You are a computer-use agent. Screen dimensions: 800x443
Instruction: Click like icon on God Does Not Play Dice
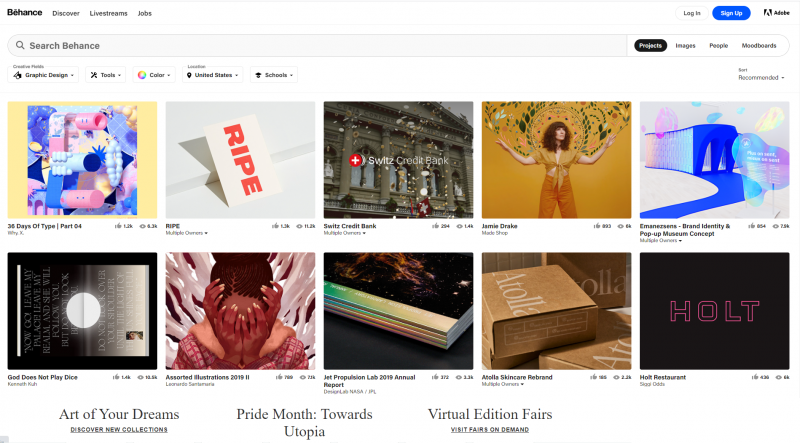pyautogui.click(x=116, y=377)
